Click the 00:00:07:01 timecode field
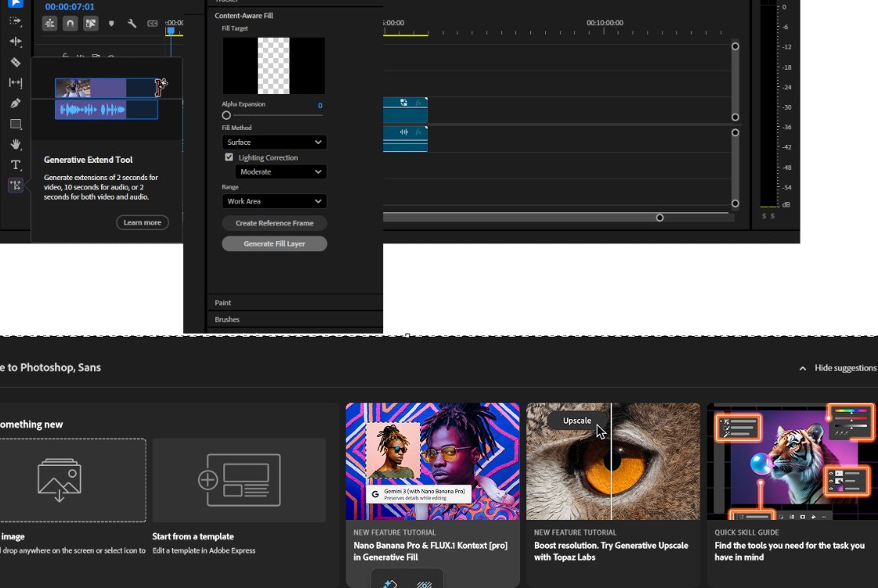878x588 pixels. (x=70, y=7)
